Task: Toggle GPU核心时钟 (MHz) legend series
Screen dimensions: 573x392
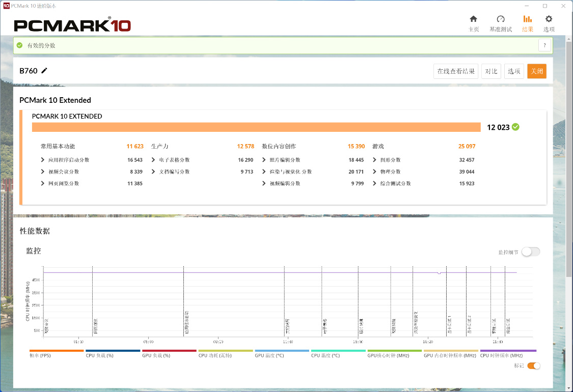Action: (395, 354)
